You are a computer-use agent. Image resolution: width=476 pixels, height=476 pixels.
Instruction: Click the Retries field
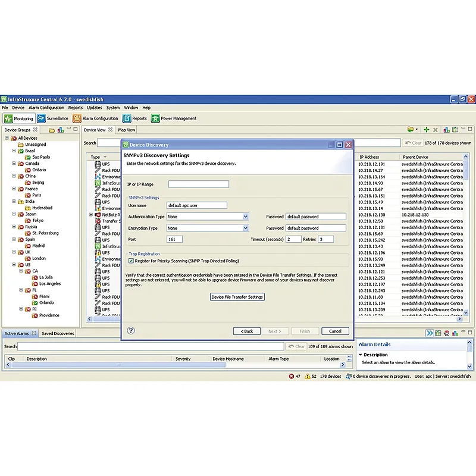(325, 239)
